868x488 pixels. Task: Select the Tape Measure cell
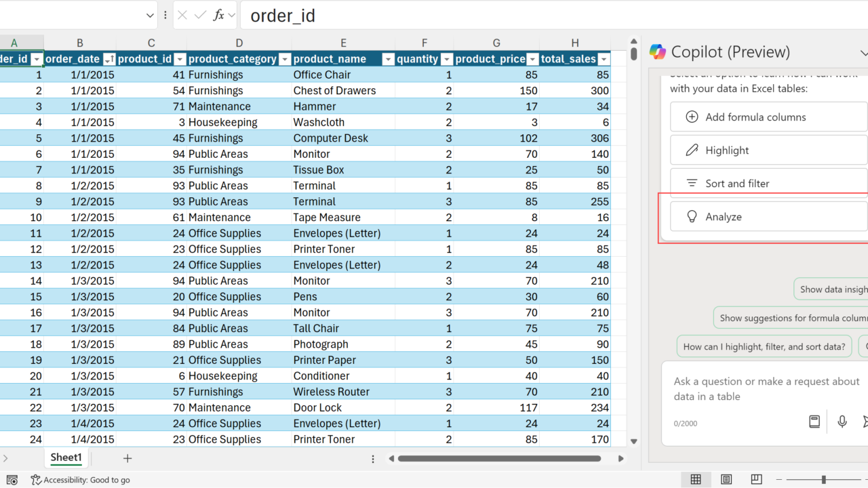coord(343,218)
